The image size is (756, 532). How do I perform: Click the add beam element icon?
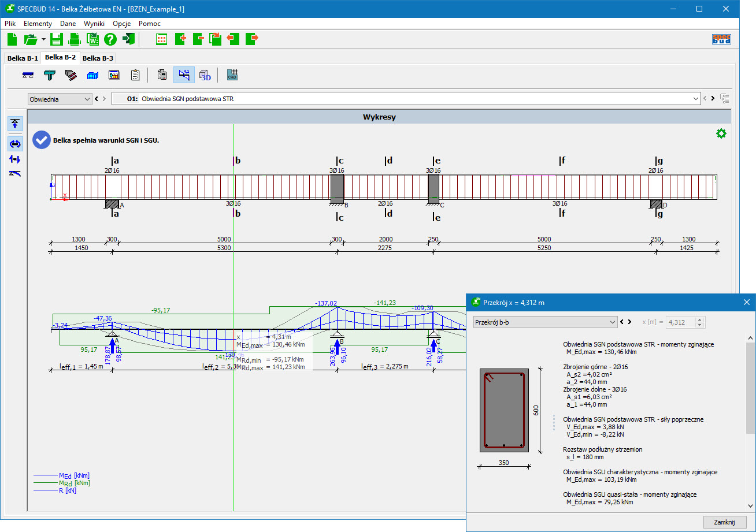pos(180,39)
